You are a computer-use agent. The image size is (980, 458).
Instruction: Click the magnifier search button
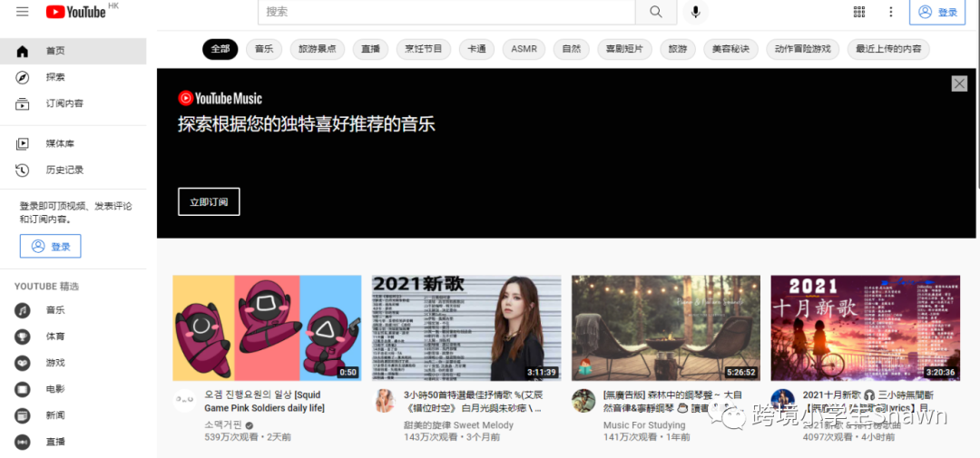656,12
